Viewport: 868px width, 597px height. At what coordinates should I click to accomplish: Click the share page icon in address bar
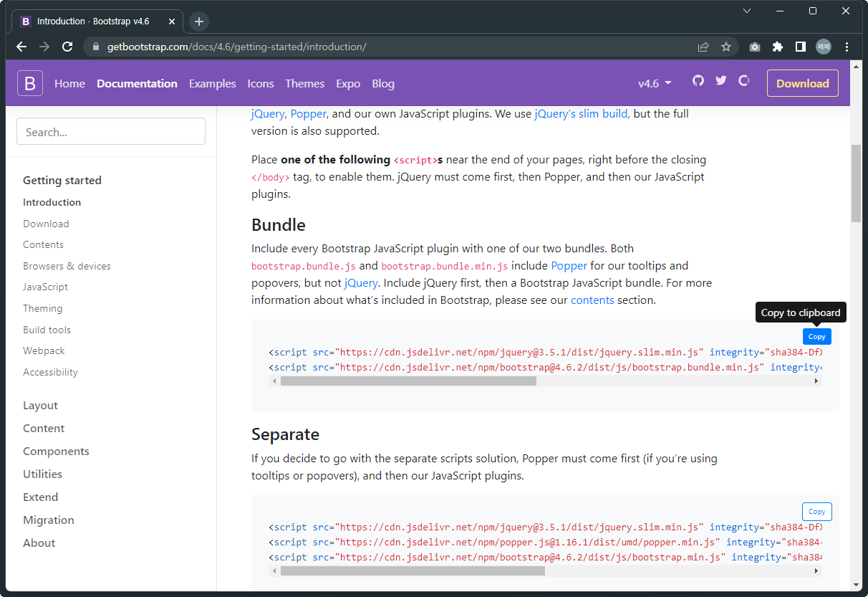point(703,47)
